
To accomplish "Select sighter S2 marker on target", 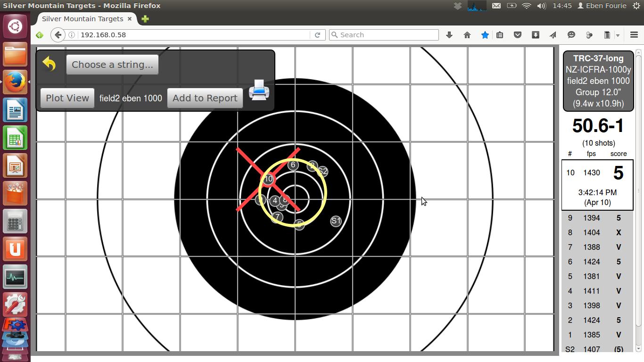I will pyautogui.click(x=322, y=172).
